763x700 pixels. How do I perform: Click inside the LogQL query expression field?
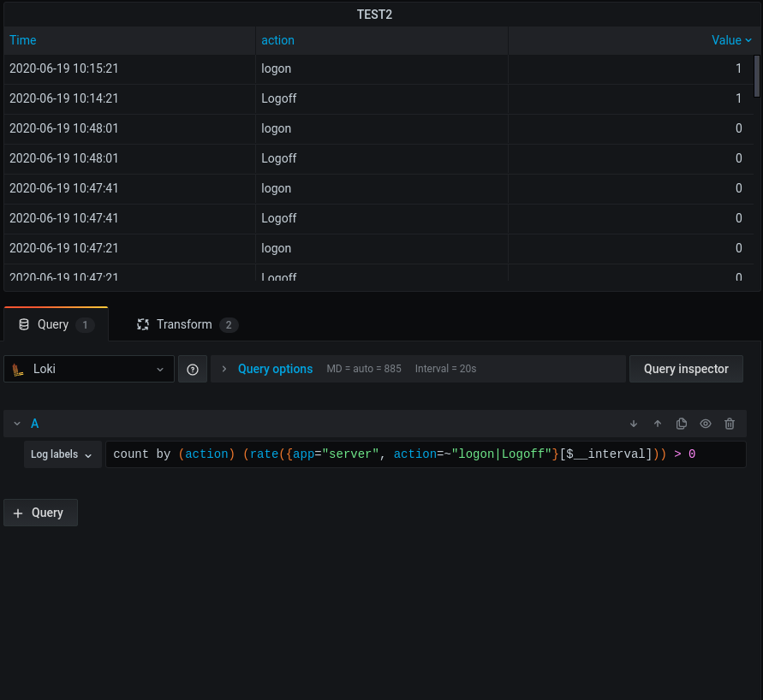[x=428, y=454]
